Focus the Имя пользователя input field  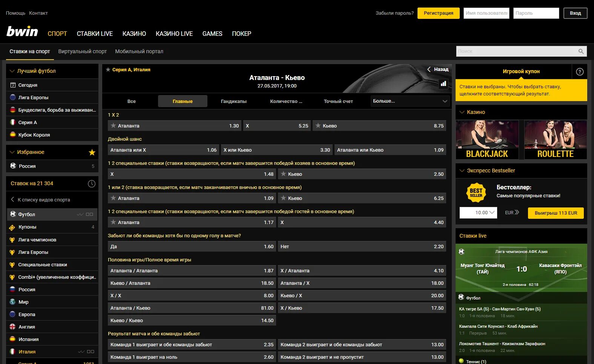tap(487, 13)
